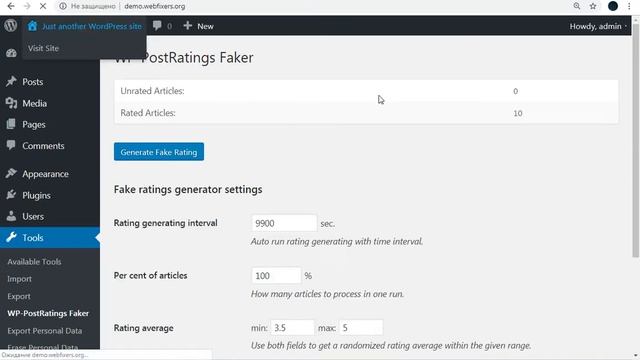The height and width of the screenshot is (360, 640).
Task: Click the Rating average min field
Action: coord(292,328)
